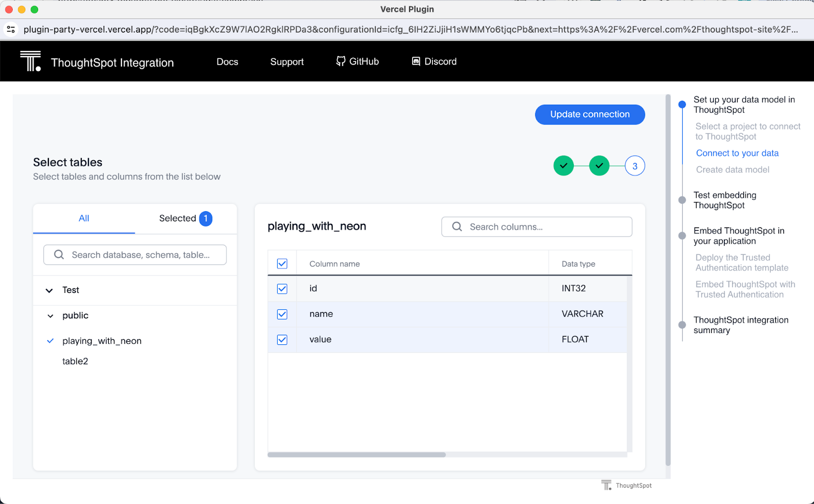
Task: Go to step 3 circle indicator
Action: pyautogui.click(x=635, y=166)
